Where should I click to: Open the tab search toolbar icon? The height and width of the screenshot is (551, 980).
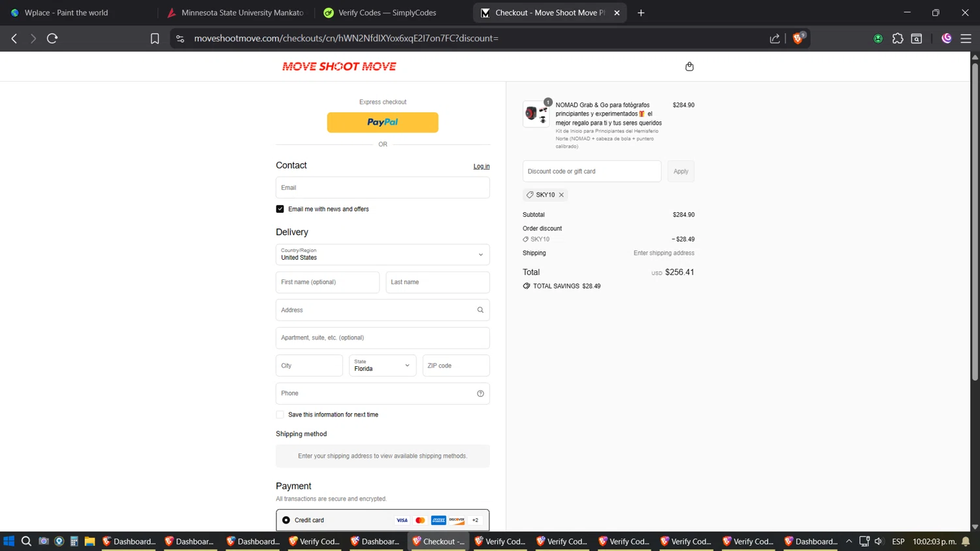917,39
